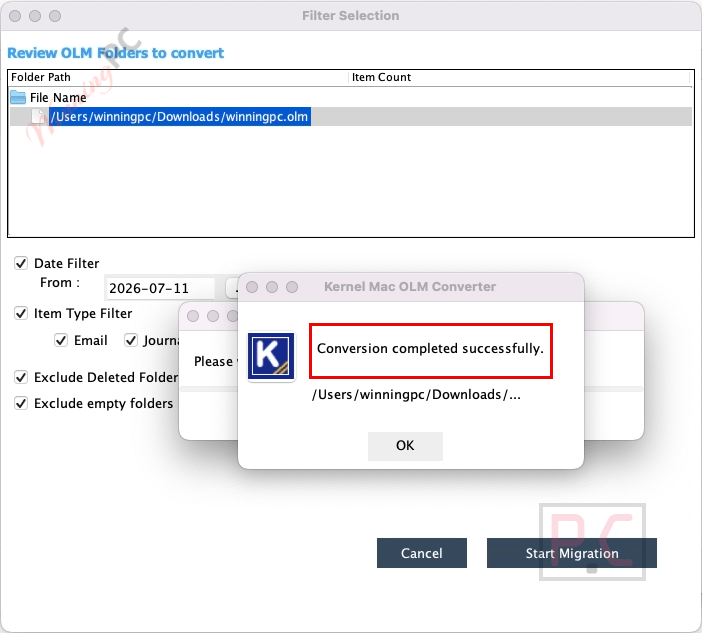Toggle the Date Filter checkbox

pos(21,263)
